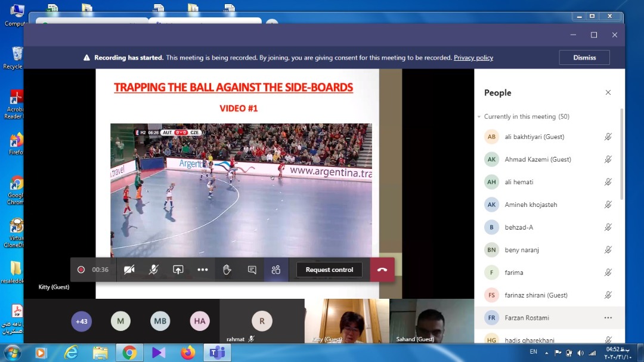This screenshot has width=644, height=362.
Task: Open Microsoft Teams from the taskbar
Action: [x=217, y=352]
